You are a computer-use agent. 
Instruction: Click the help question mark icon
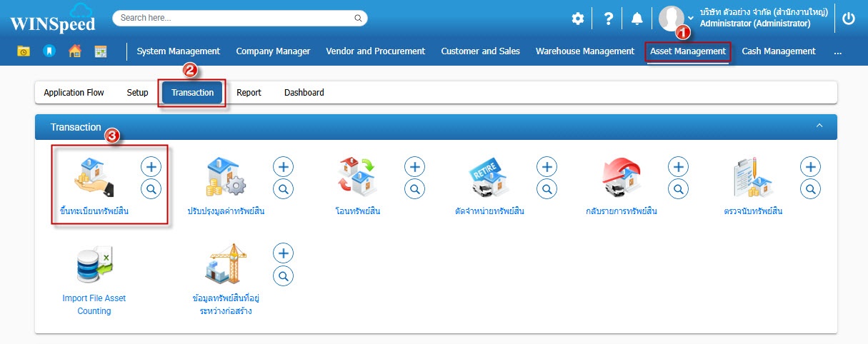[x=608, y=19]
